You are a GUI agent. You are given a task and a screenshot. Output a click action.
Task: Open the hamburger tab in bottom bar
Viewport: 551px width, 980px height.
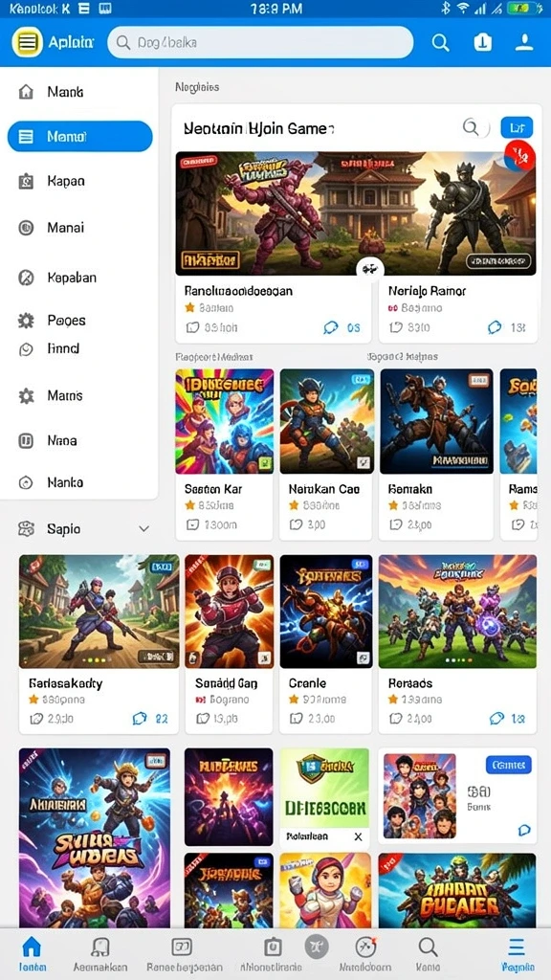(x=516, y=947)
